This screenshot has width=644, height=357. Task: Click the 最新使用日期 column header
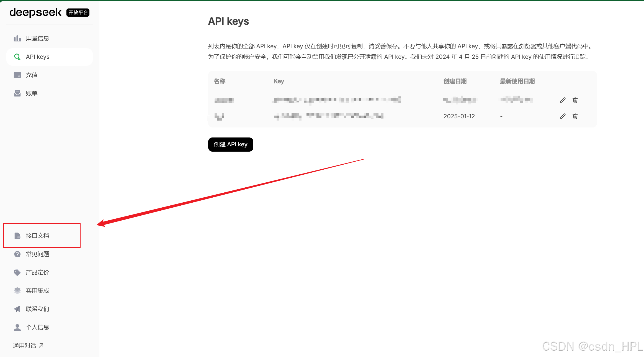517,81
